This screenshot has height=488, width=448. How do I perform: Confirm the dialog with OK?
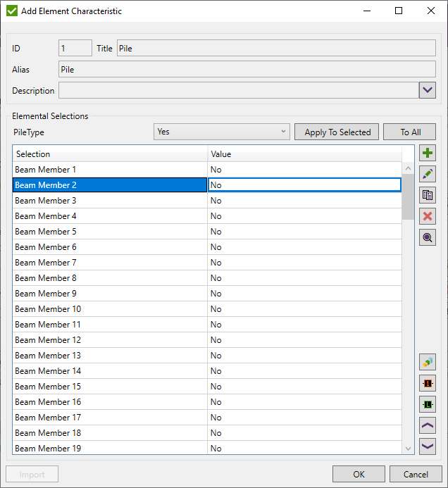click(359, 474)
